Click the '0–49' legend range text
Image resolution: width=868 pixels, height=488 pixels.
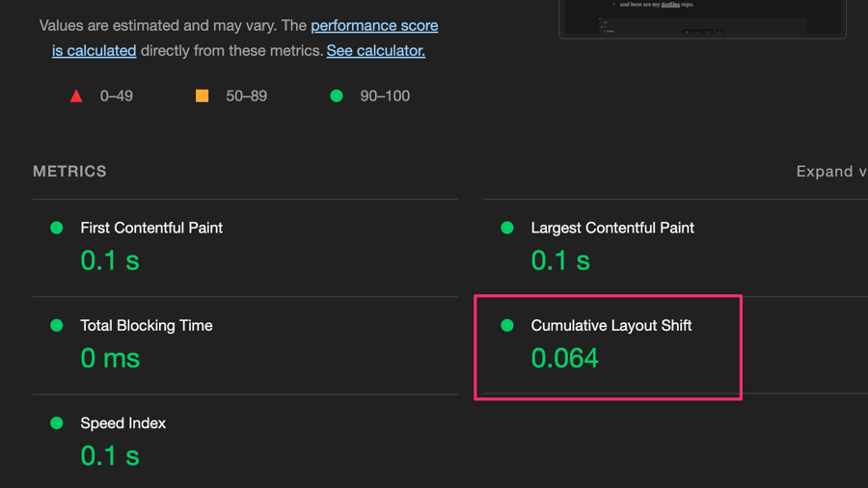click(117, 96)
